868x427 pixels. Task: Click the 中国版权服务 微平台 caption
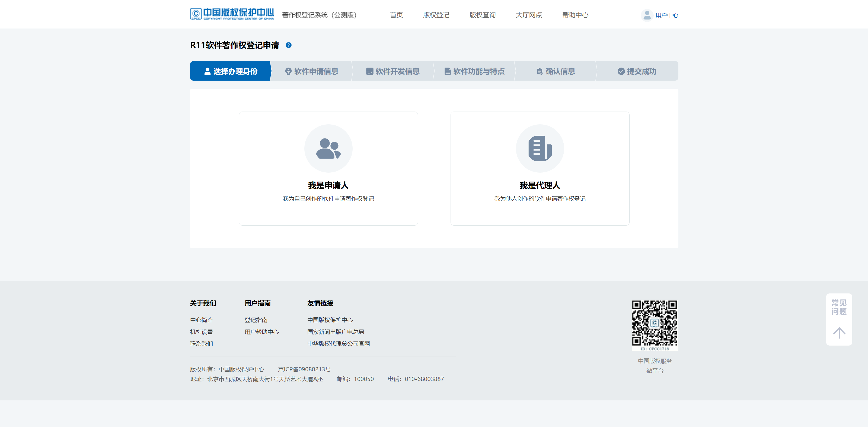pyautogui.click(x=655, y=366)
